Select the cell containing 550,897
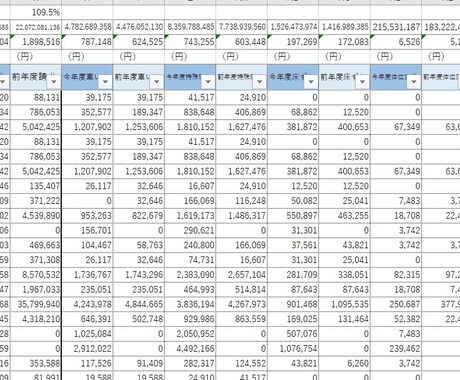Screen dimensions: 460x380 click(293, 216)
